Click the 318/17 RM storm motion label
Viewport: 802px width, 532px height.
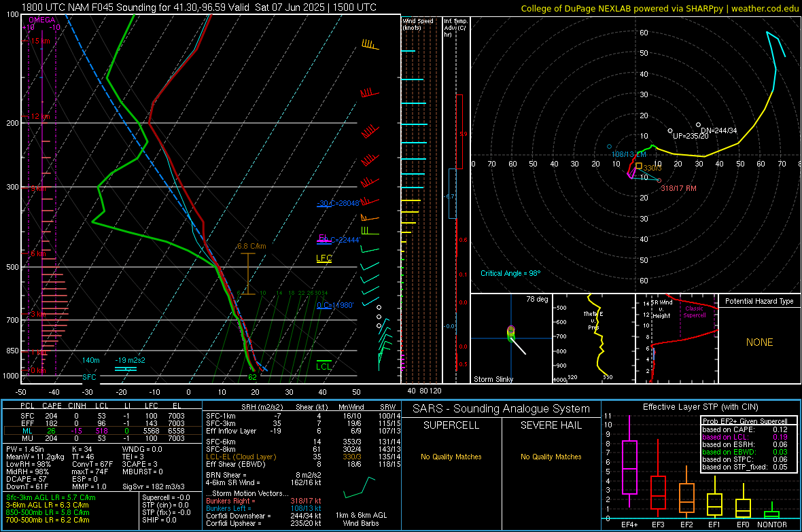click(x=678, y=188)
